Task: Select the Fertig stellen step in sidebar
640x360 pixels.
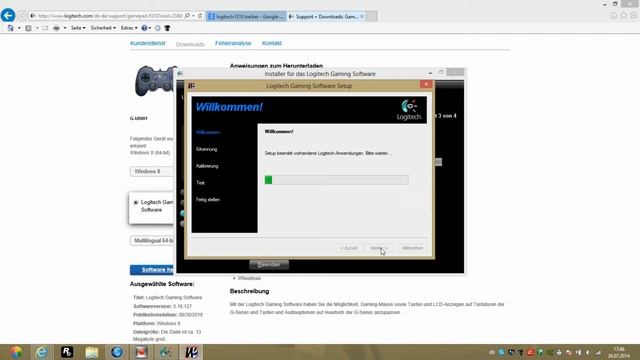Action: coord(208,200)
